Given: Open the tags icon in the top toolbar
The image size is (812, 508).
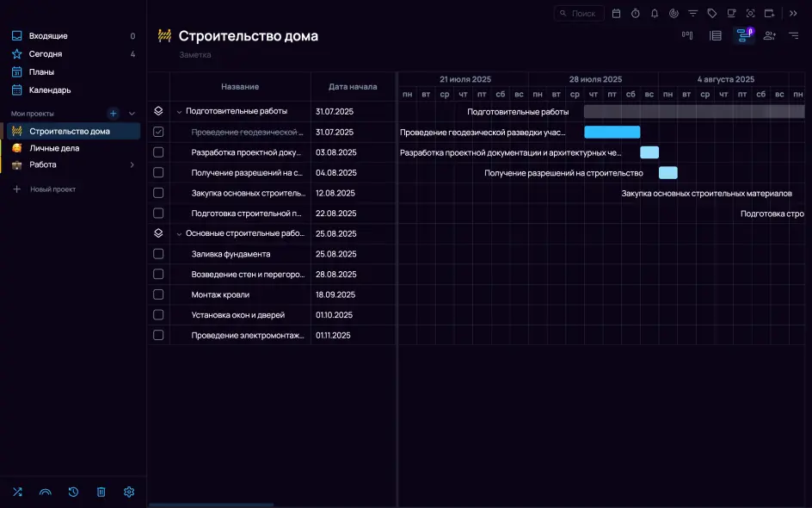Looking at the screenshot, I should pyautogui.click(x=711, y=13).
